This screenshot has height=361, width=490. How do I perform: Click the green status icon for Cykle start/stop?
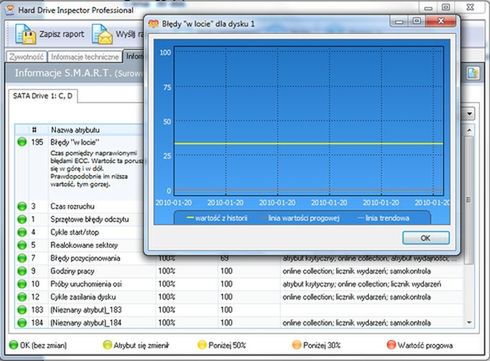pyautogui.click(x=22, y=232)
